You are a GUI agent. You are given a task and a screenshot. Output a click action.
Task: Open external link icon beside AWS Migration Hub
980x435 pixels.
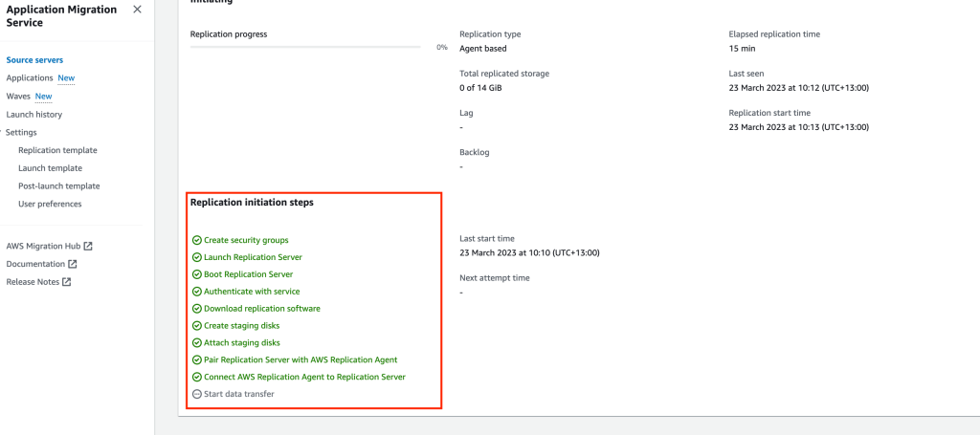click(88, 246)
